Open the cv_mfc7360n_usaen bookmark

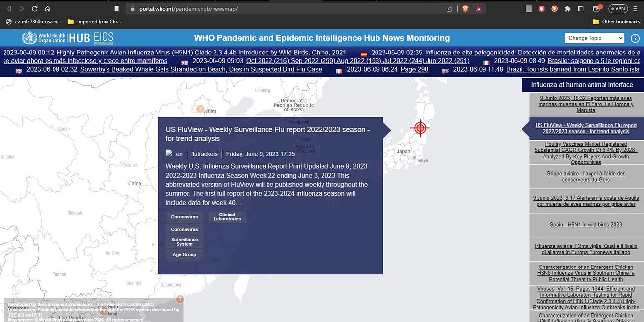point(34,22)
